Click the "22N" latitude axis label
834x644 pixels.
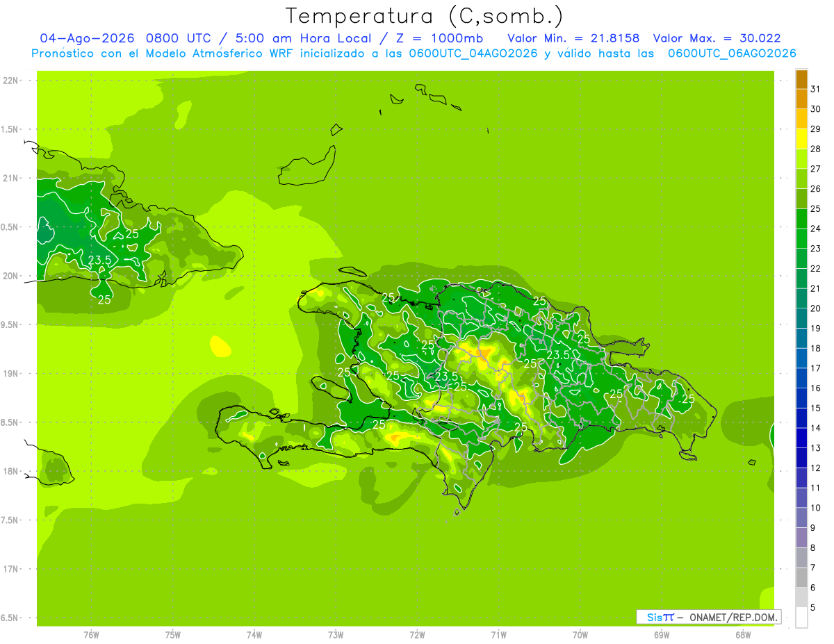(x=10, y=81)
